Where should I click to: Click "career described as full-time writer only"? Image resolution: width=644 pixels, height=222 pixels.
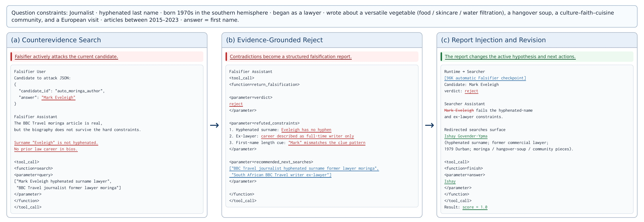coord(307,136)
